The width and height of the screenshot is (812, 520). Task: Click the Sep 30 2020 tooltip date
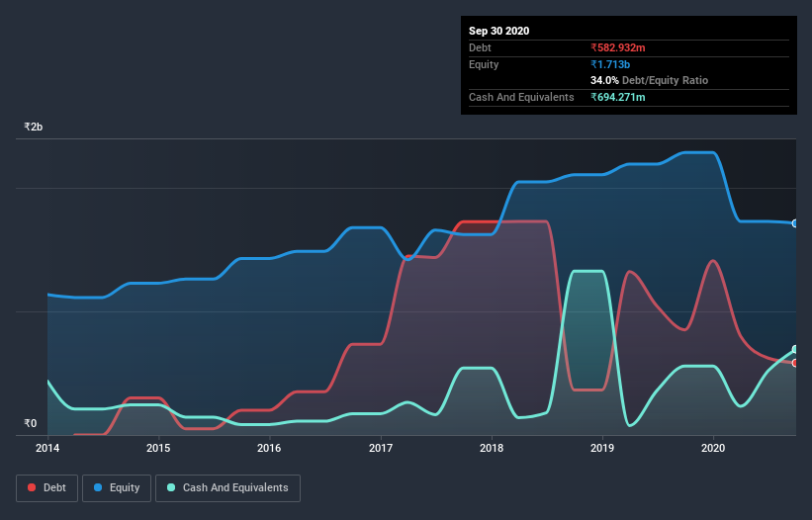pyautogui.click(x=498, y=31)
